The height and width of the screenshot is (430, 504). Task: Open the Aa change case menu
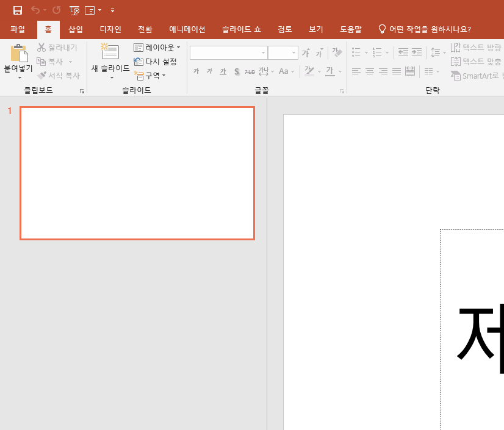(x=286, y=71)
